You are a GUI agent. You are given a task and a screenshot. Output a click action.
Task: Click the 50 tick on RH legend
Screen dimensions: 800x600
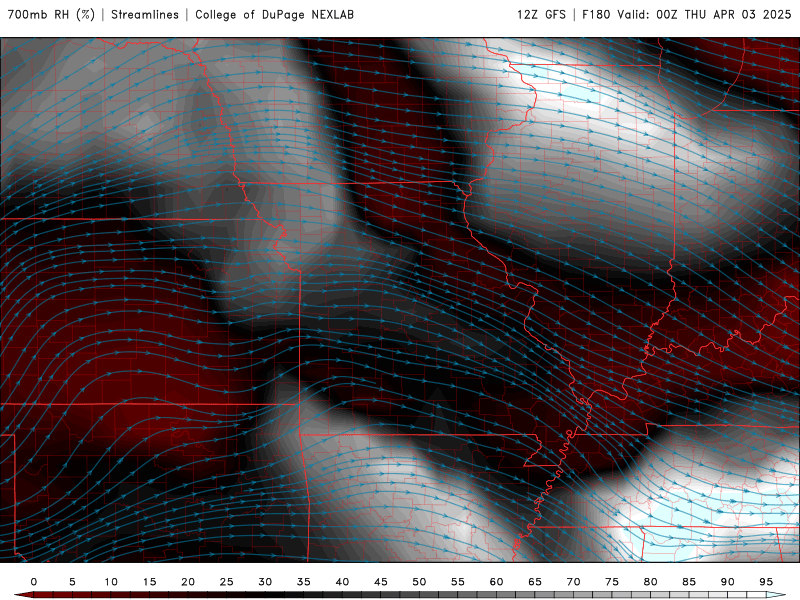(419, 582)
